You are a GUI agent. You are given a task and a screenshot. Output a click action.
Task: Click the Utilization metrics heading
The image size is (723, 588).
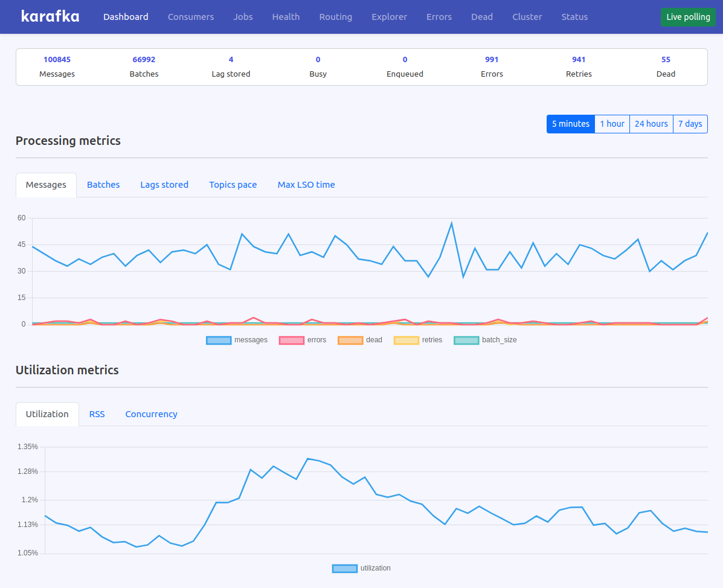[67, 371]
